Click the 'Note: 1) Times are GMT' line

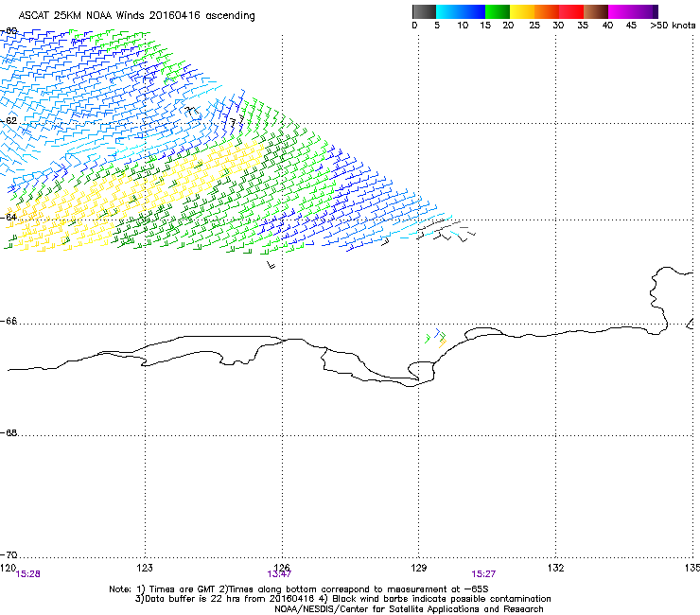pyautogui.click(x=299, y=589)
